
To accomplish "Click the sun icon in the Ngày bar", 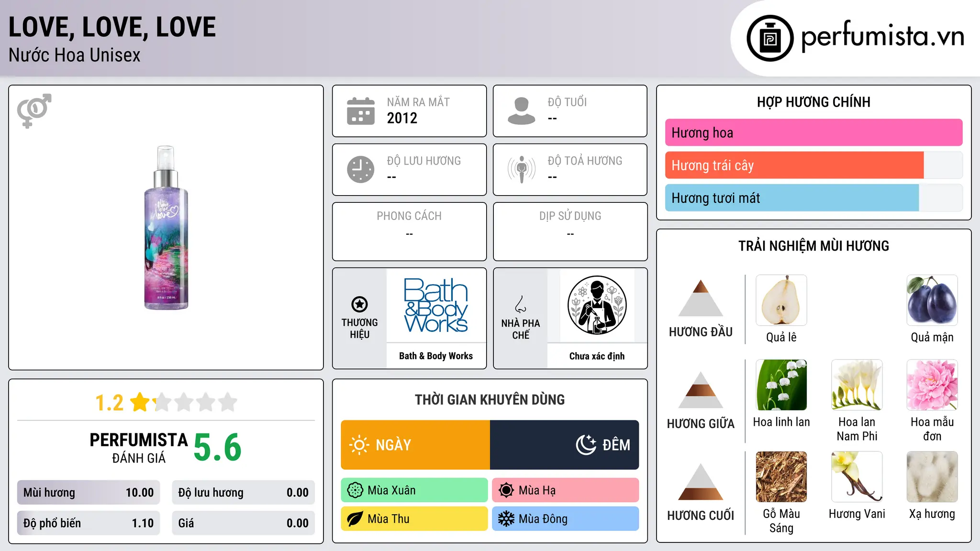I will click(359, 445).
